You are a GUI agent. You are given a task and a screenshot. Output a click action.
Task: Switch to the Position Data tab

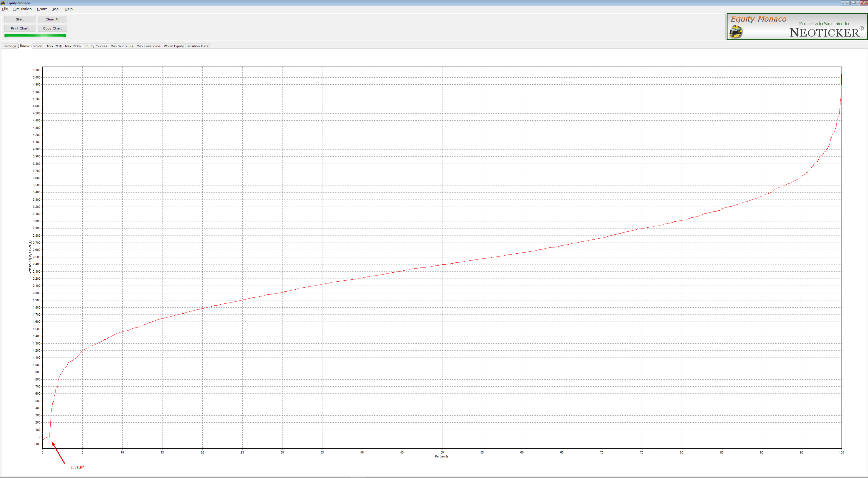(198, 46)
